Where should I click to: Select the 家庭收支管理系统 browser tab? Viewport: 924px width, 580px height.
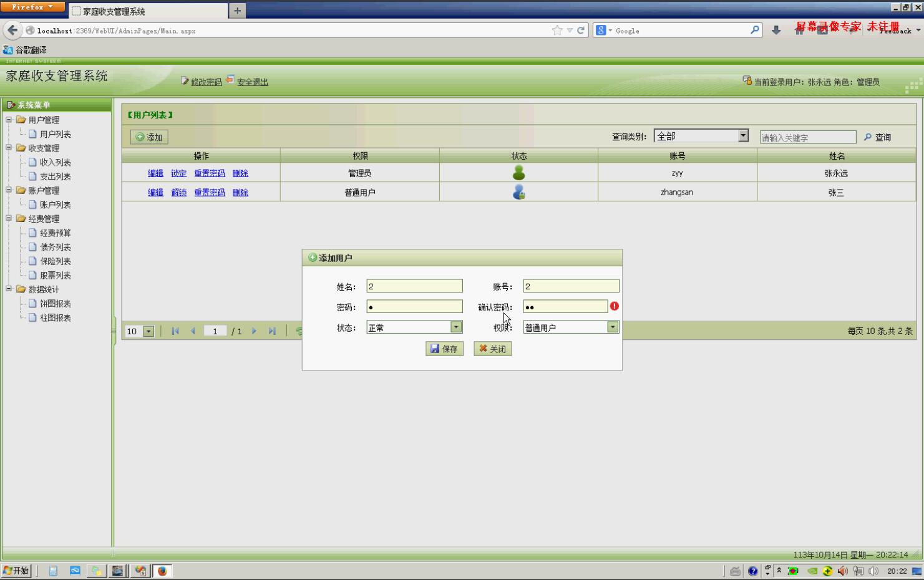click(x=148, y=11)
